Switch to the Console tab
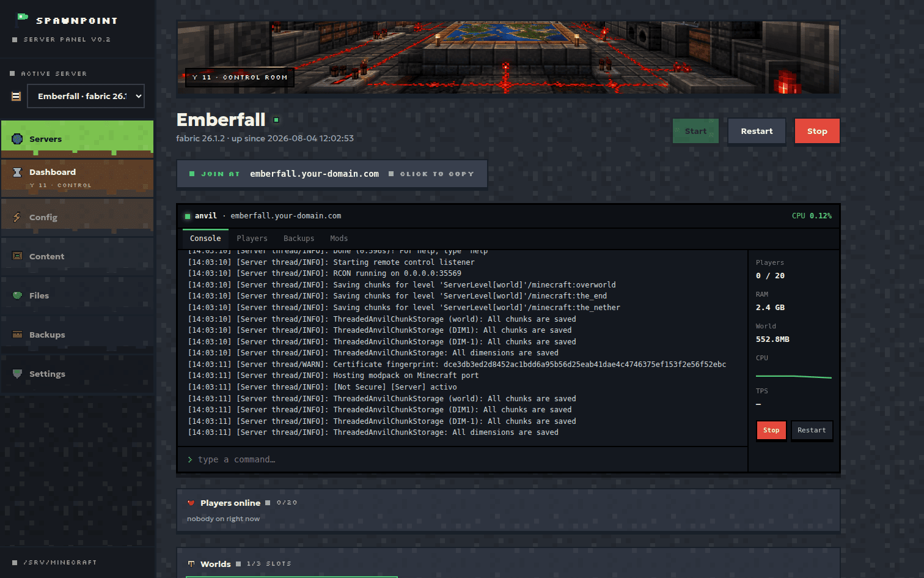This screenshot has width=924, height=578. pyautogui.click(x=205, y=239)
